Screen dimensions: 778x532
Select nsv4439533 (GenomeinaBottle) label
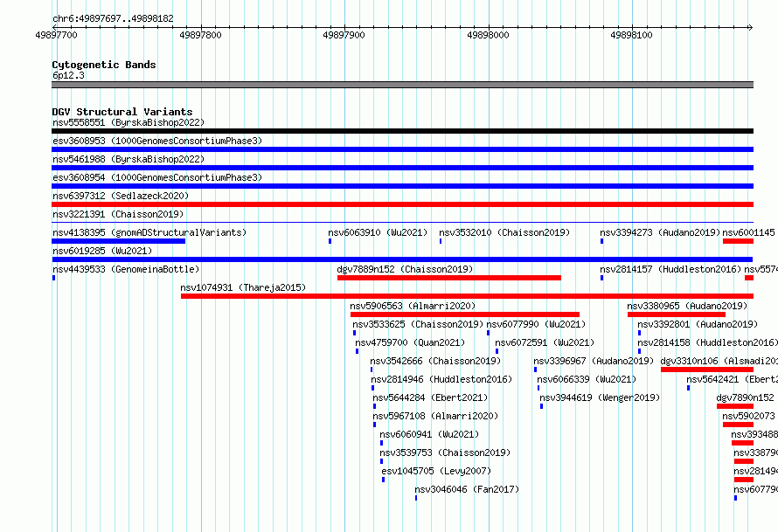click(126, 269)
